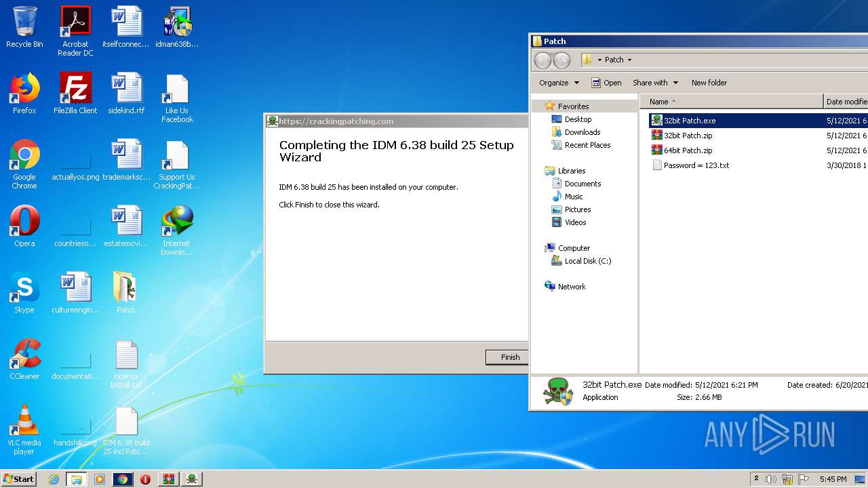
Task: Open Internet Explorer from taskbar
Action: point(54,479)
